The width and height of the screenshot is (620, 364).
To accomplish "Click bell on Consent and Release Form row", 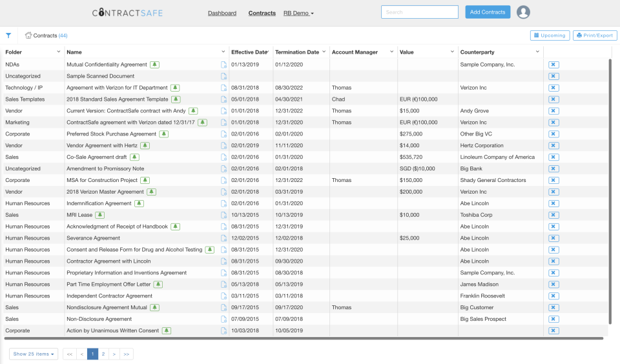I will [210, 250].
